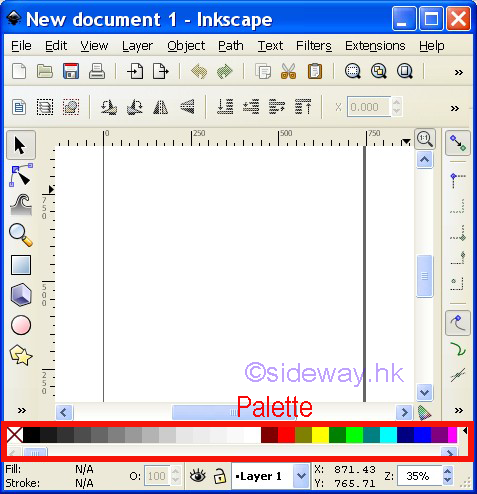Open the color-managed view icon beside the horizontal scrollbar

point(424,413)
